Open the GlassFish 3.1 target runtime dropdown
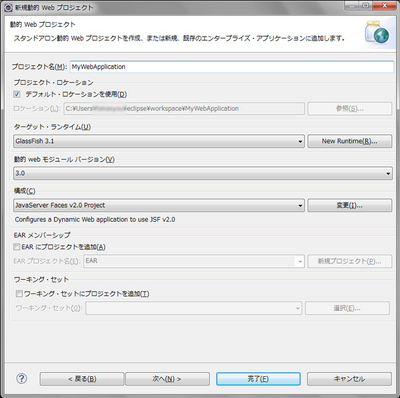The height and width of the screenshot is (398, 400). (x=159, y=141)
